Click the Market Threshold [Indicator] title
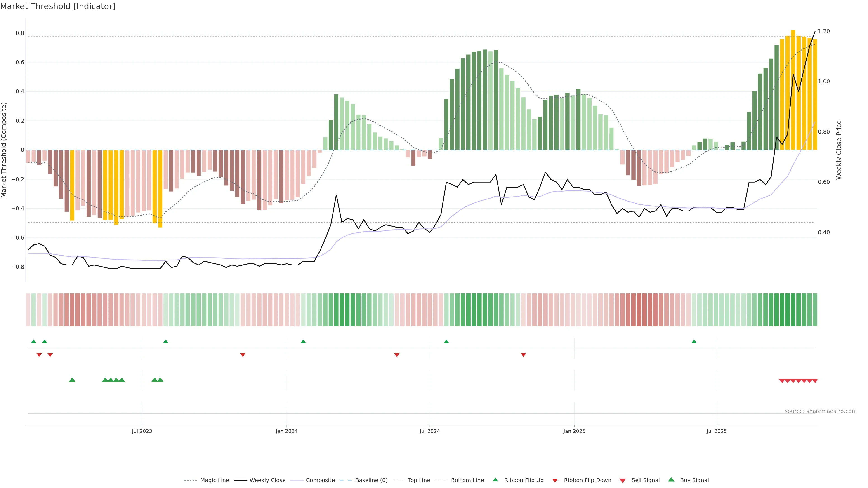 coord(58,6)
